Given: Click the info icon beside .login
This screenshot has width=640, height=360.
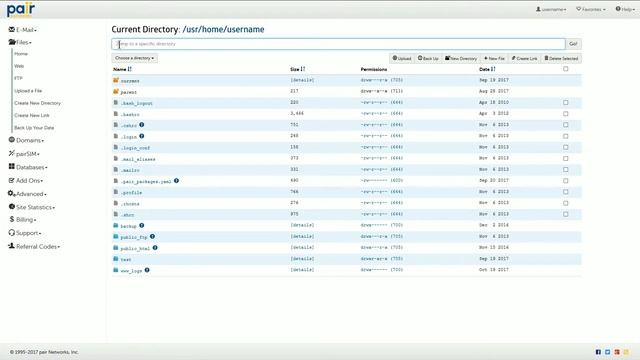Looking at the screenshot, I should 142,136.
